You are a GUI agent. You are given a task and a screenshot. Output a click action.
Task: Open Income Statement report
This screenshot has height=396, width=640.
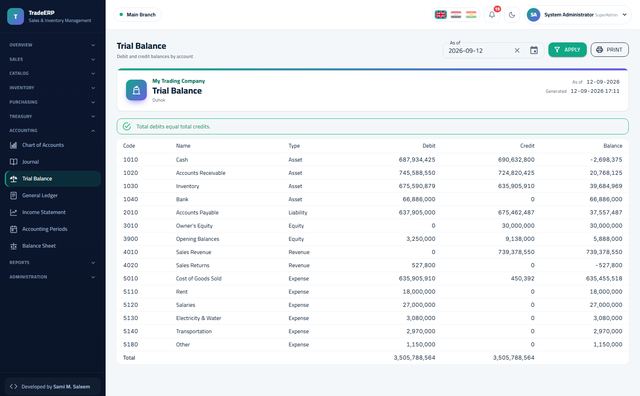pyautogui.click(x=52, y=212)
